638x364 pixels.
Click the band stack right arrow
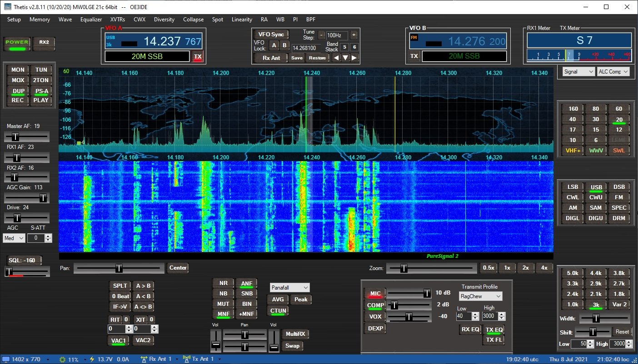(354, 58)
